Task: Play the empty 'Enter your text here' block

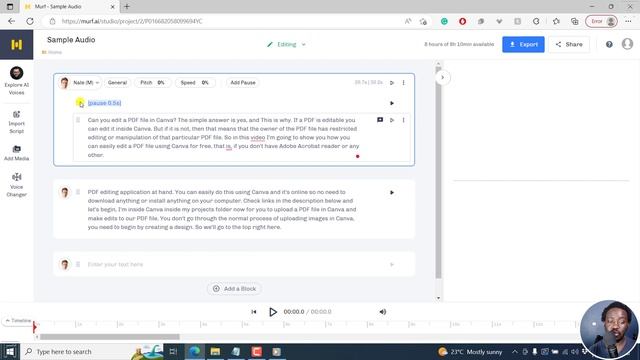Action: tap(392, 265)
